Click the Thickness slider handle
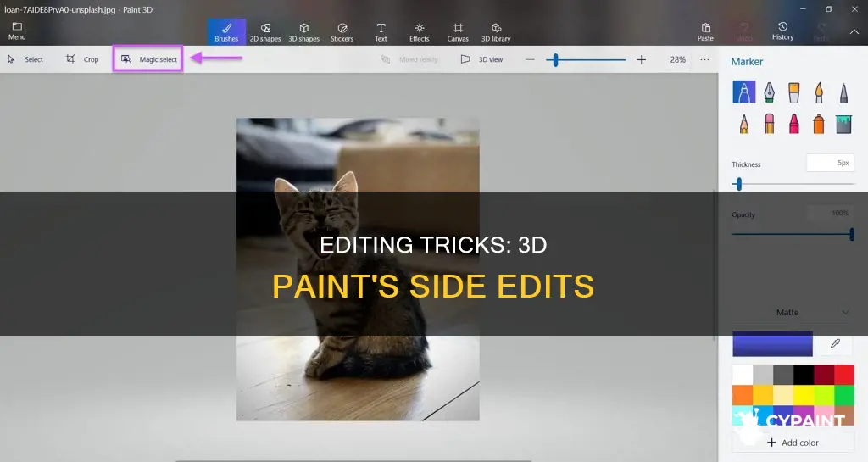 tap(739, 184)
